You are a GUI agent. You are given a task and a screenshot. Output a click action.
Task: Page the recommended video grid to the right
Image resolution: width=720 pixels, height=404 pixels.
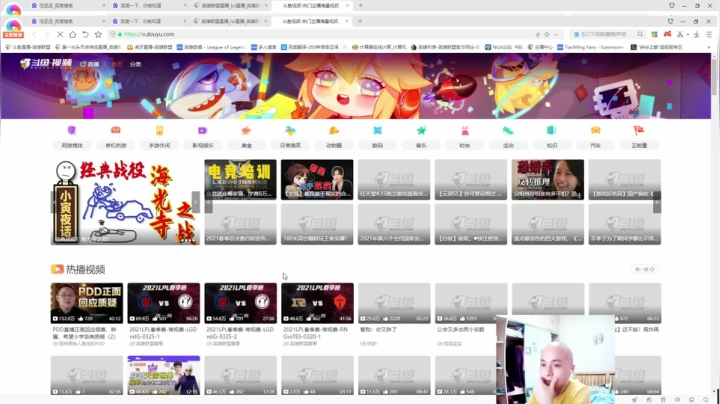tap(657, 202)
